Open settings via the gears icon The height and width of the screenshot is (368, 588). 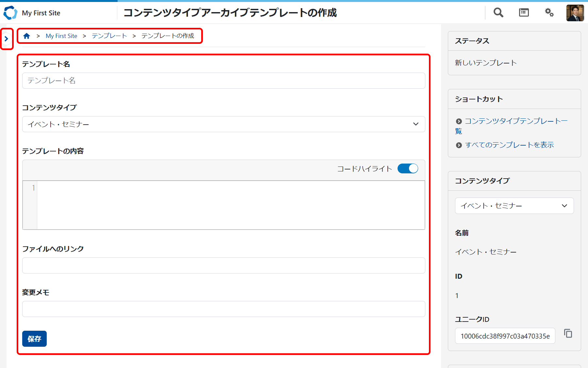point(549,12)
